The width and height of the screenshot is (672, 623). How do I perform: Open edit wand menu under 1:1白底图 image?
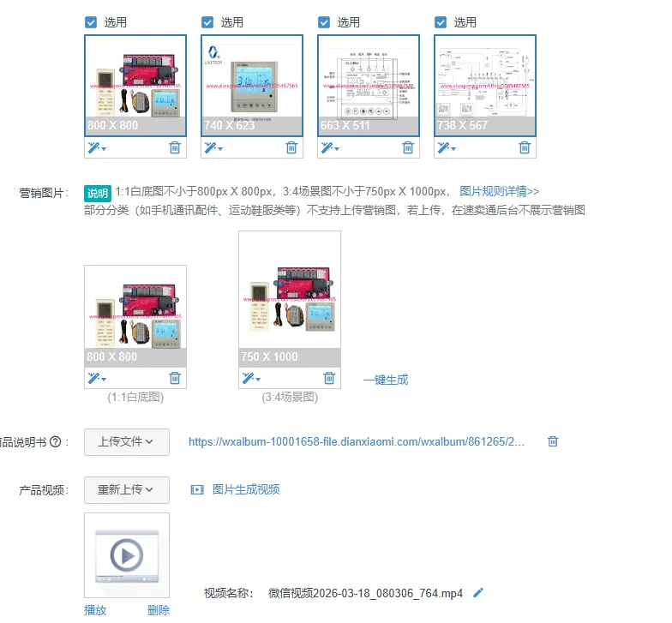97,379
